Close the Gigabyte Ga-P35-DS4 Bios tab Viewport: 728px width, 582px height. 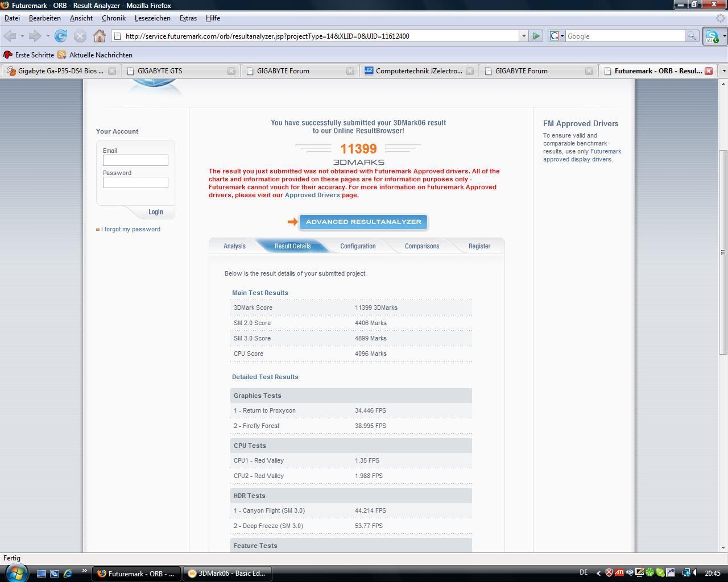click(x=112, y=71)
